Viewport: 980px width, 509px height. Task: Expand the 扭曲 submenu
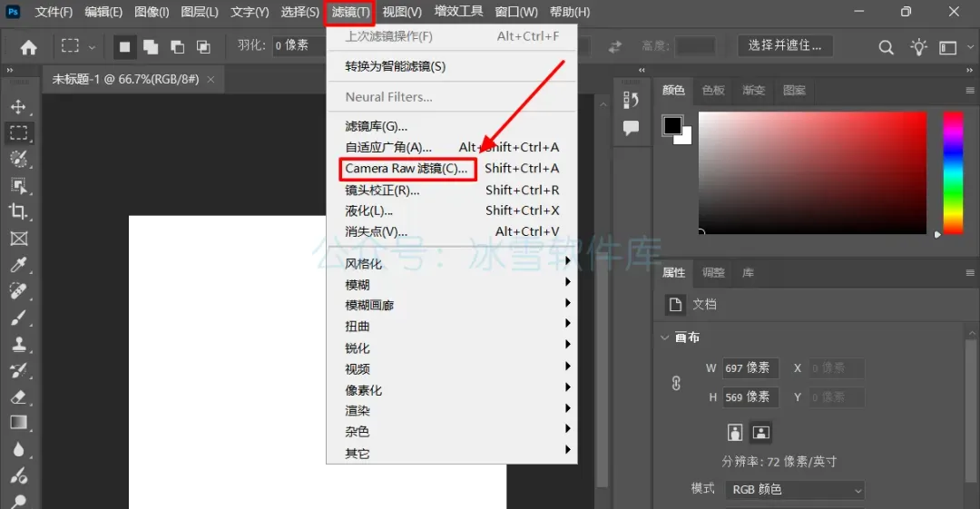click(451, 326)
